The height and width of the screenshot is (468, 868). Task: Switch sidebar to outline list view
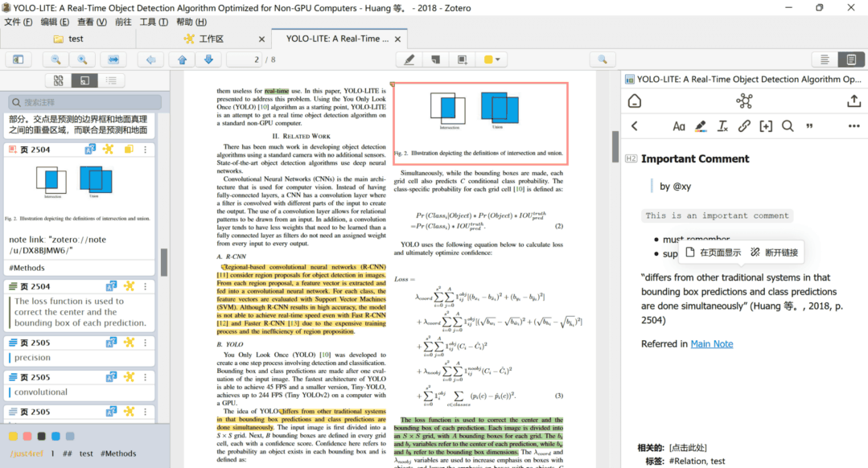click(x=110, y=80)
